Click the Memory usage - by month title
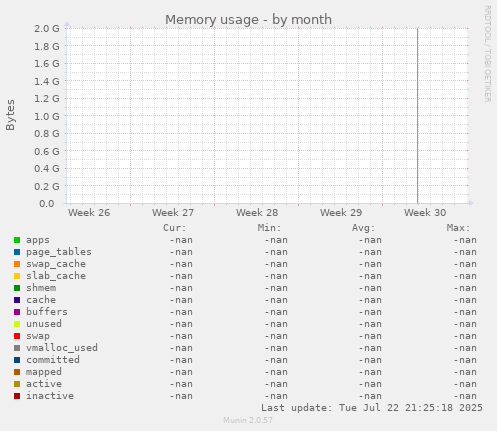 click(248, 20)
